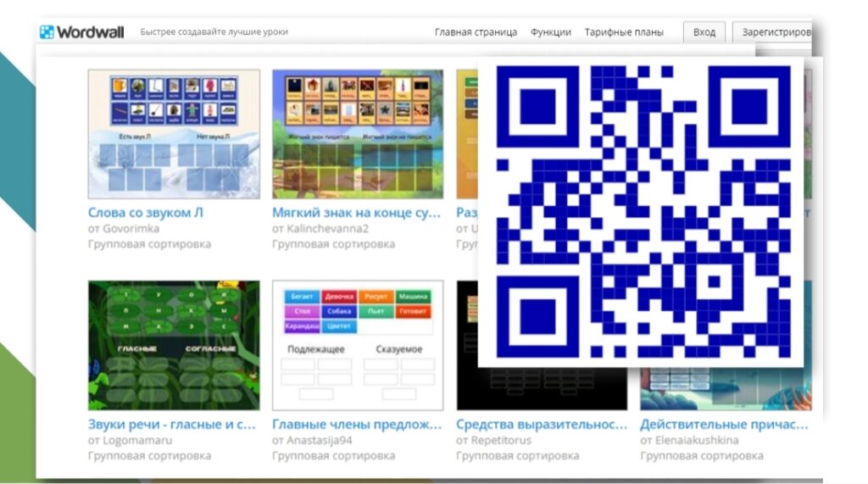
Task: Open author Logomamaru's profile
Action: pos(136,440)
